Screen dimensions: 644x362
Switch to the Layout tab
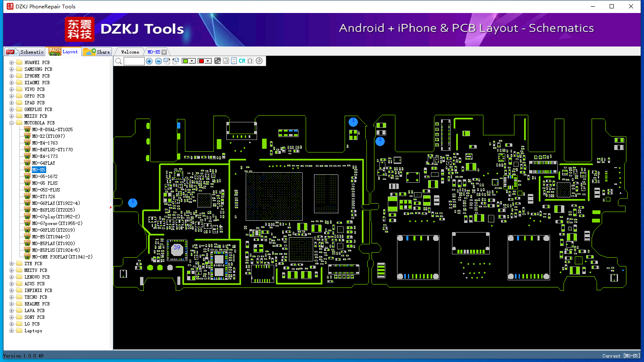tap(63, 52)
